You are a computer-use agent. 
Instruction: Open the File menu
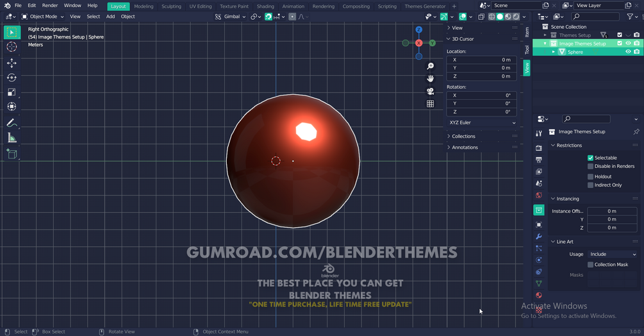(x=18, y=5)
